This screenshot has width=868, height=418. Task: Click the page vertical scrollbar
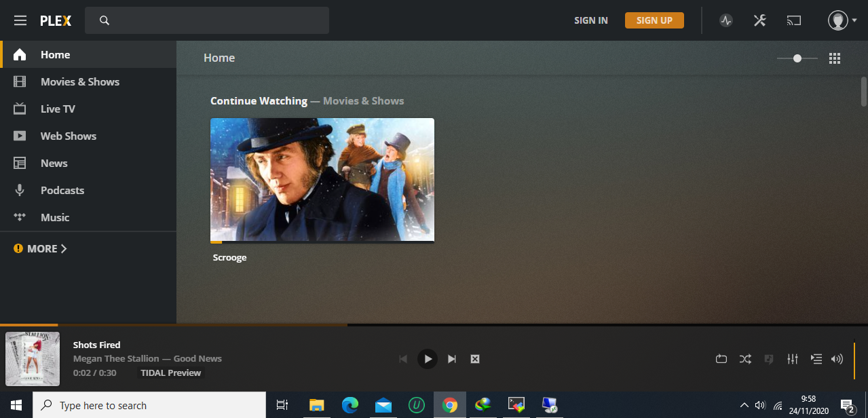tap(864, 92)
